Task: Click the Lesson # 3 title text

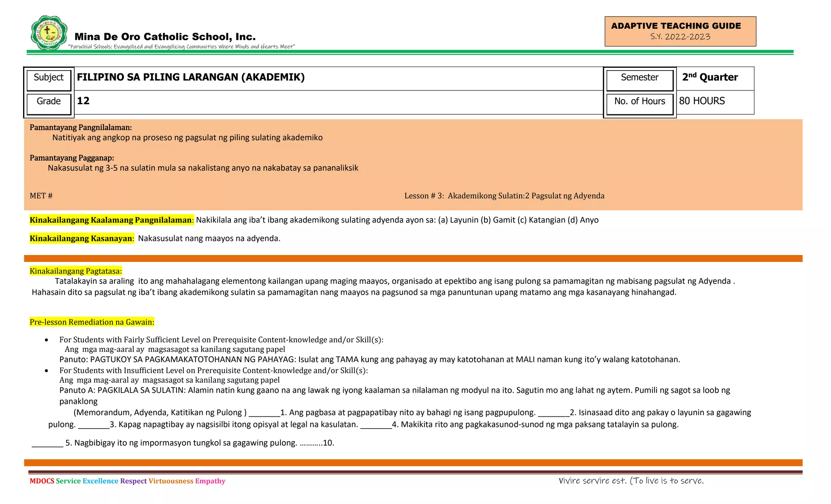Action: (x=504, y=196)
